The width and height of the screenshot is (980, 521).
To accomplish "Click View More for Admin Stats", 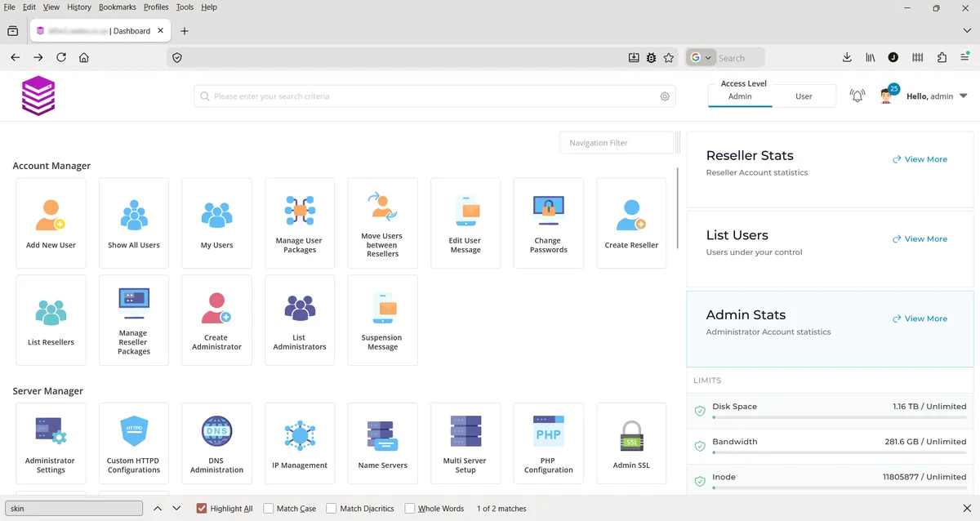I will 920,318.
